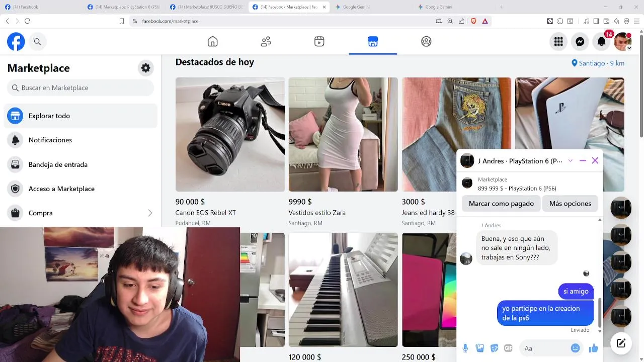Image resolution: width=644 pixels, height=362 pixels.
Task: Click the Facebook search magnifier icon
Action: tap(38, 42)
